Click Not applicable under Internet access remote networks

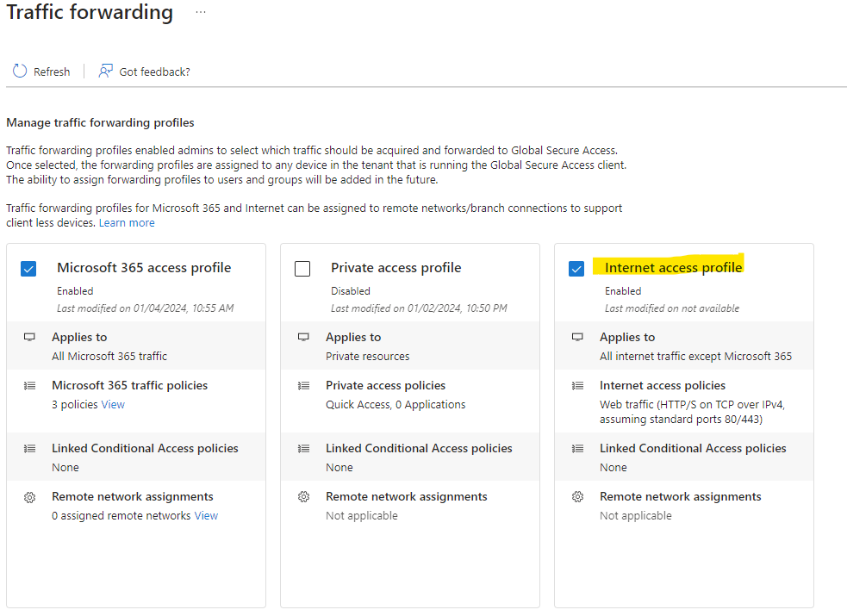pos(635,515)
